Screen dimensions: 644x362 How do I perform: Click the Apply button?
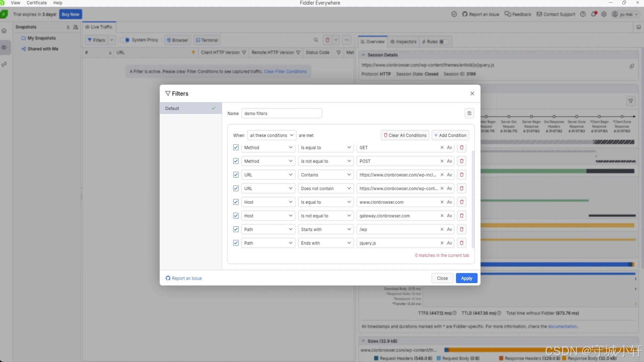pyautogui.click(x=466, y=278)
